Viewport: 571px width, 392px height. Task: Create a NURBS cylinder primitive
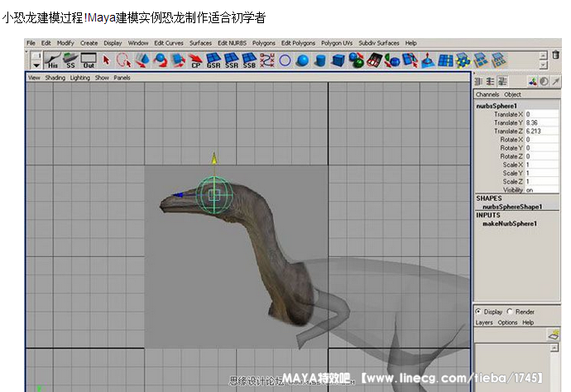(320, 60)
